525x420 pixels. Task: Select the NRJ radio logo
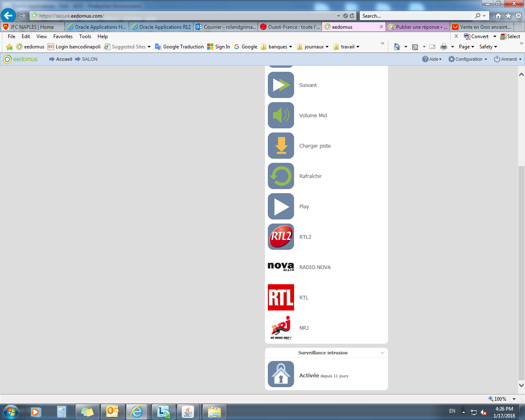point(281,328)
